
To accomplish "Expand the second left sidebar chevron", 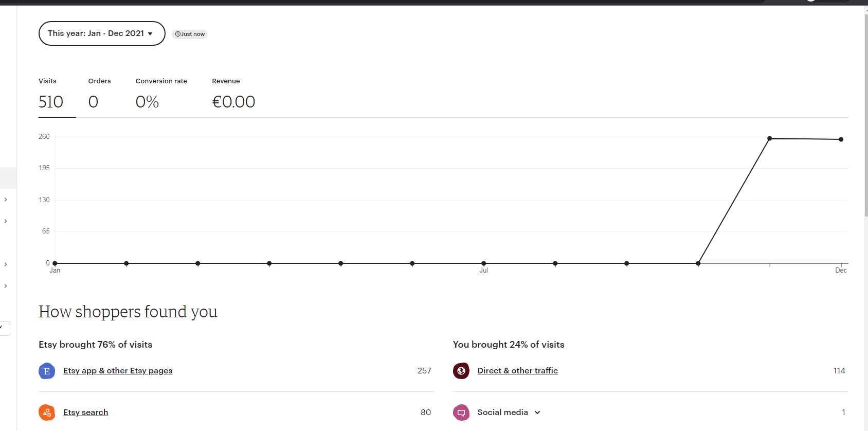I will click(6, 221).
